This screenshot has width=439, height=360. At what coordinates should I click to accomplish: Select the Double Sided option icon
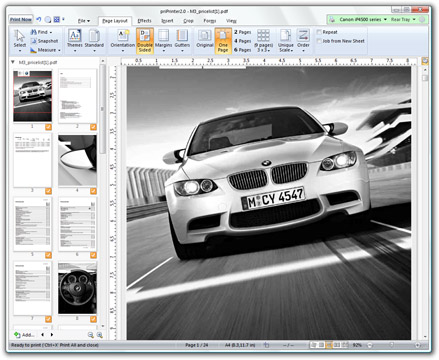point(145,40)
